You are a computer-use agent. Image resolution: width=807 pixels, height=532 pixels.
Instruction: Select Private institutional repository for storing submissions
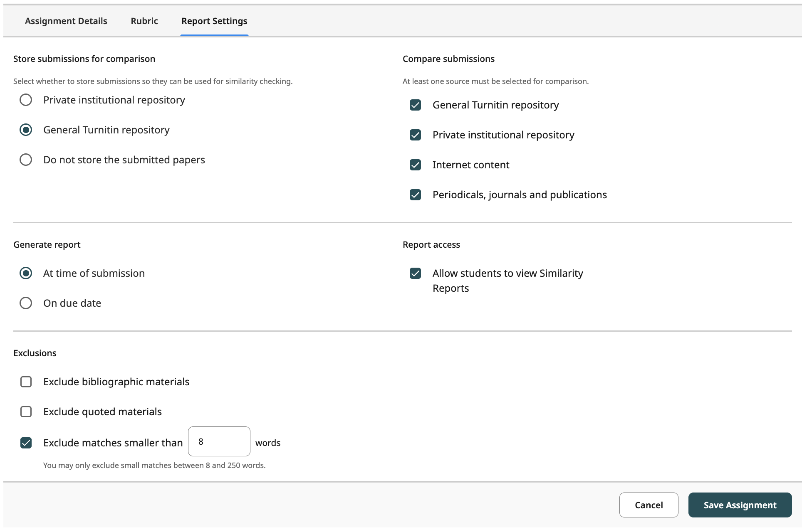(x=26, y=100)
